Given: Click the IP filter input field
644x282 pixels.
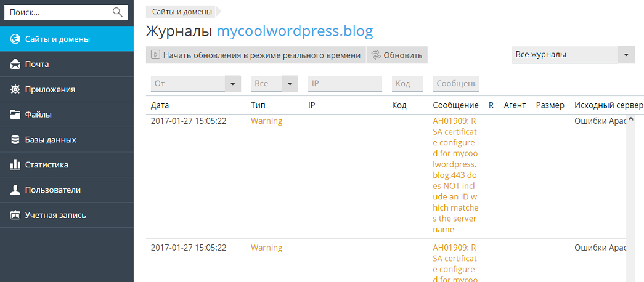Looking at the screenshot, I should [345, 84].
